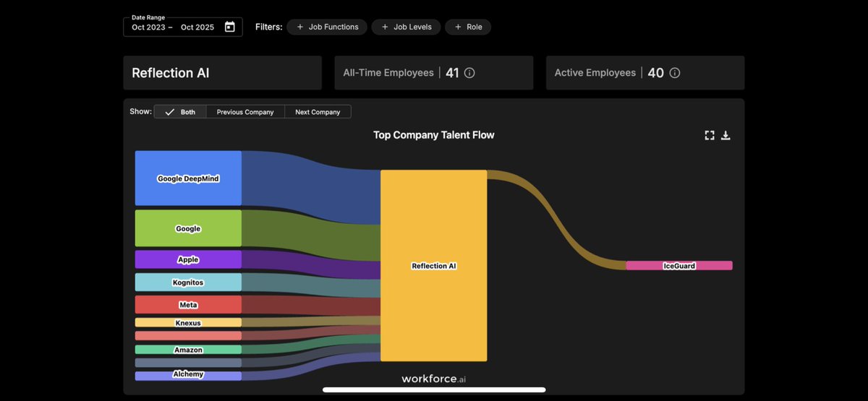Select the purple Apple node
The image size is (868, 401).
pos(188,259)
